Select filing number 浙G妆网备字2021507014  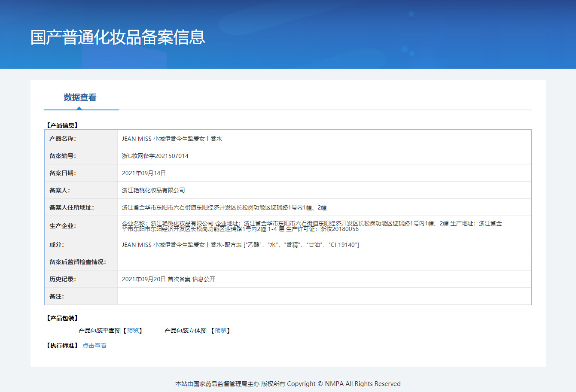pos(155,156)
